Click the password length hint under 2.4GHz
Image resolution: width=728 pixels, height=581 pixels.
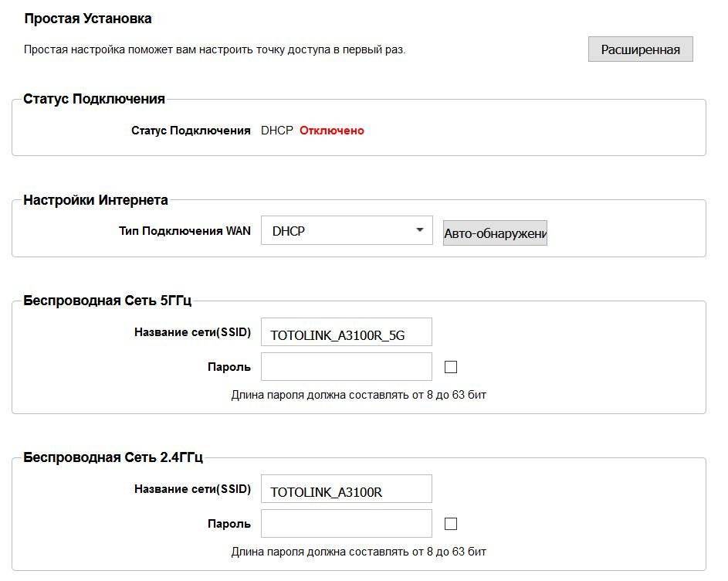point(358,552)
